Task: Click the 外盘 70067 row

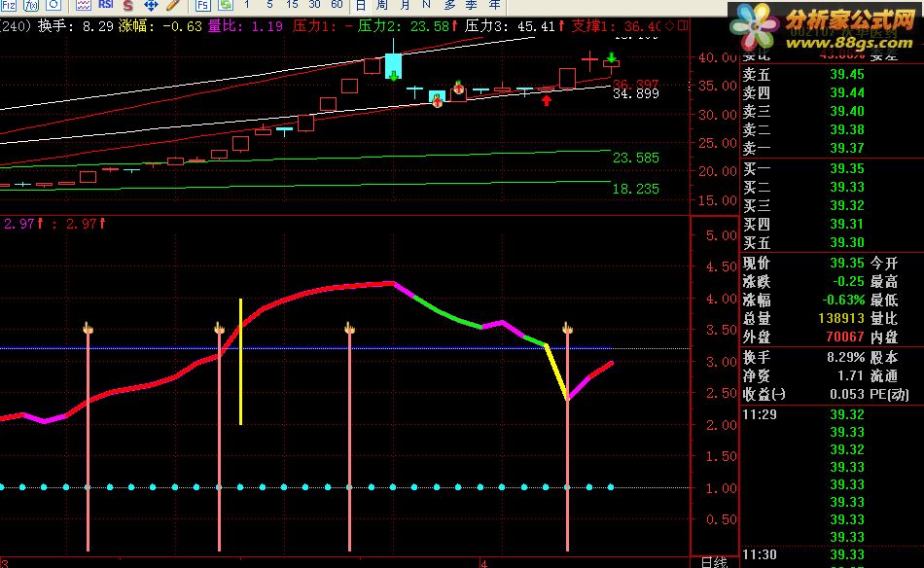Action: click(803, 337)
